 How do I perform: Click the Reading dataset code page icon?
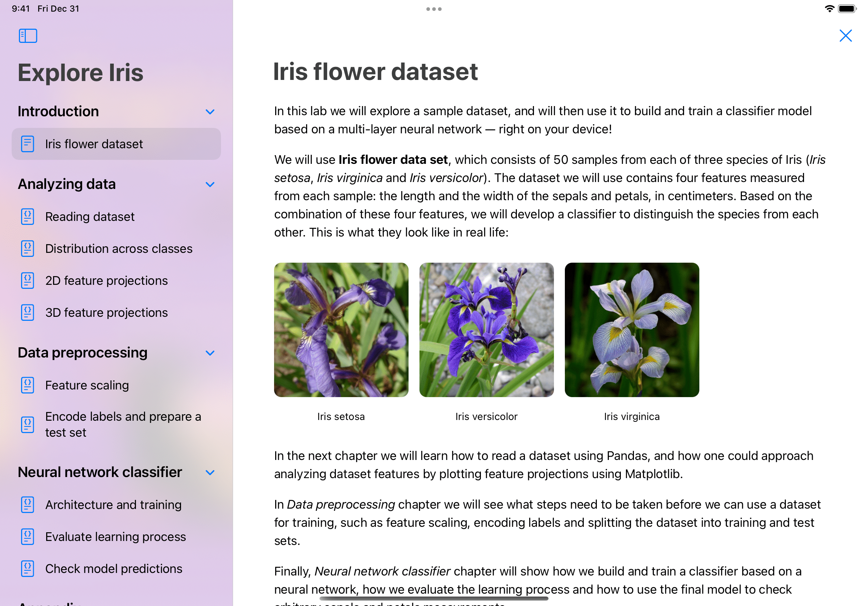click(x=28, y=217)
